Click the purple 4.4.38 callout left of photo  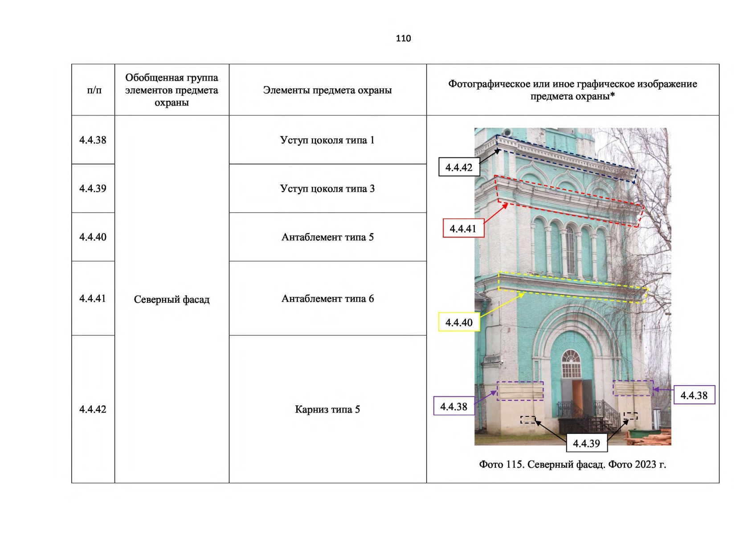[454, 406]
